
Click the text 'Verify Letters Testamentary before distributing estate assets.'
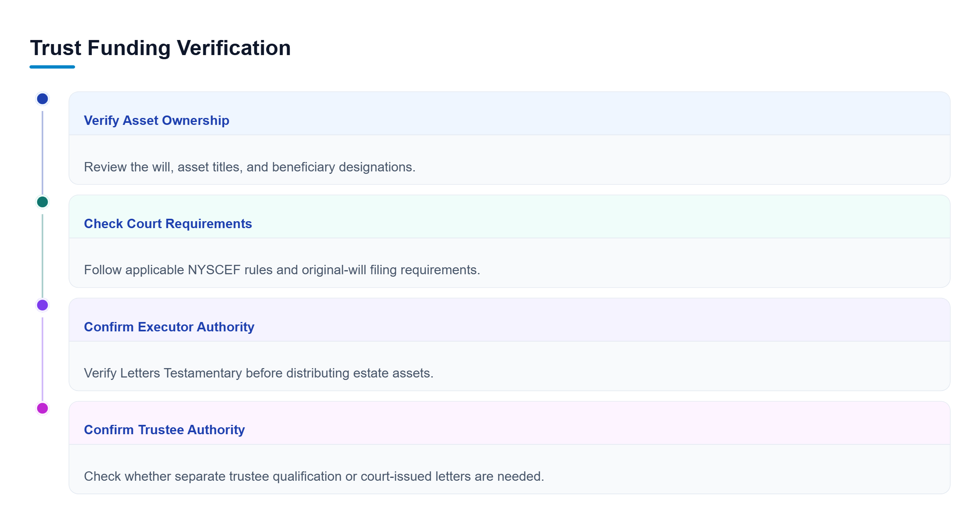point(258,373)
